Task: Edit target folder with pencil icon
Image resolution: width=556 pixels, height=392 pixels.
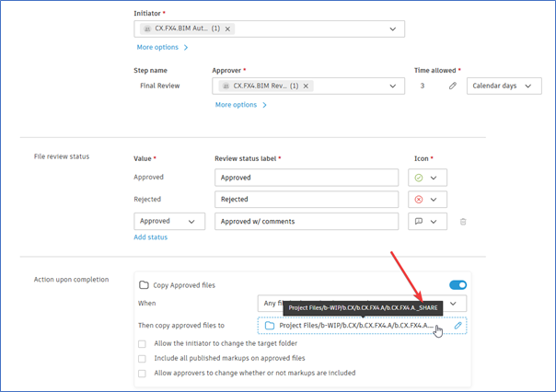Action: [458, 326]
